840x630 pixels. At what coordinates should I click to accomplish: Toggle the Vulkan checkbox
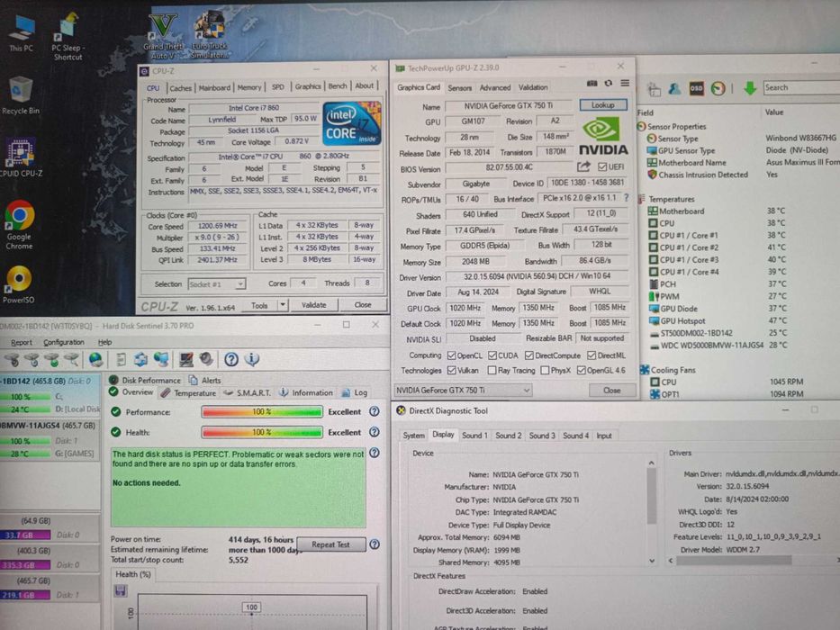pos(452,371)
